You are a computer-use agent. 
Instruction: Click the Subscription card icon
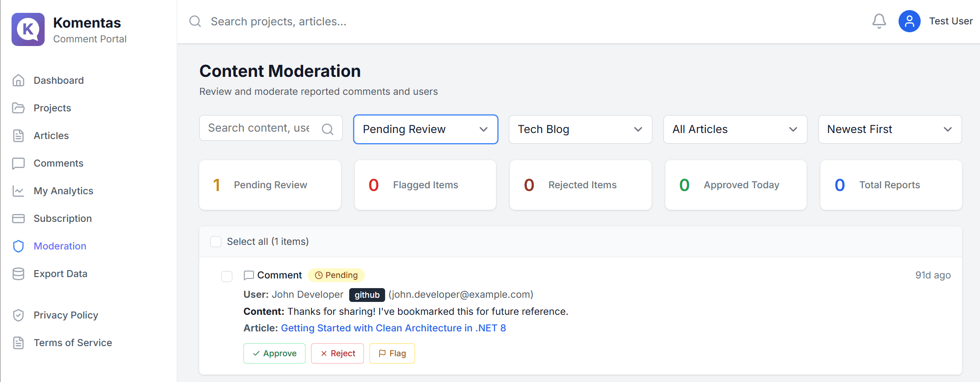click(18, 219)
